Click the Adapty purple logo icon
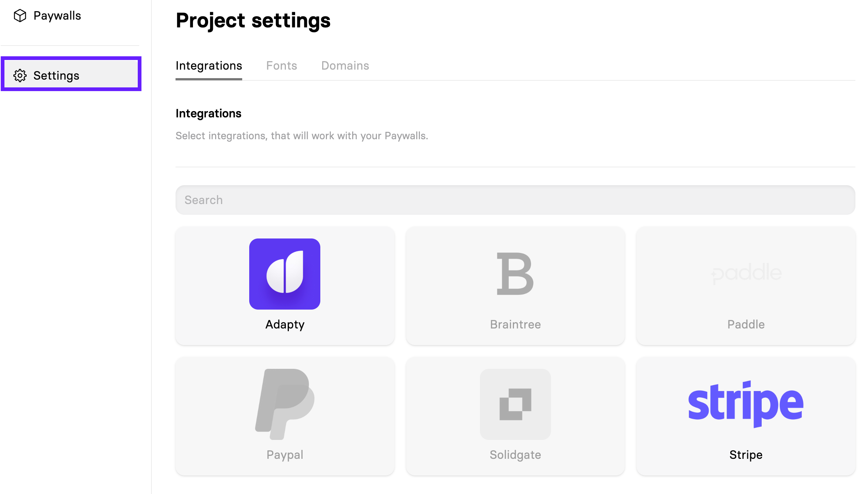868x494 pixels. click(x=284, y=274)
